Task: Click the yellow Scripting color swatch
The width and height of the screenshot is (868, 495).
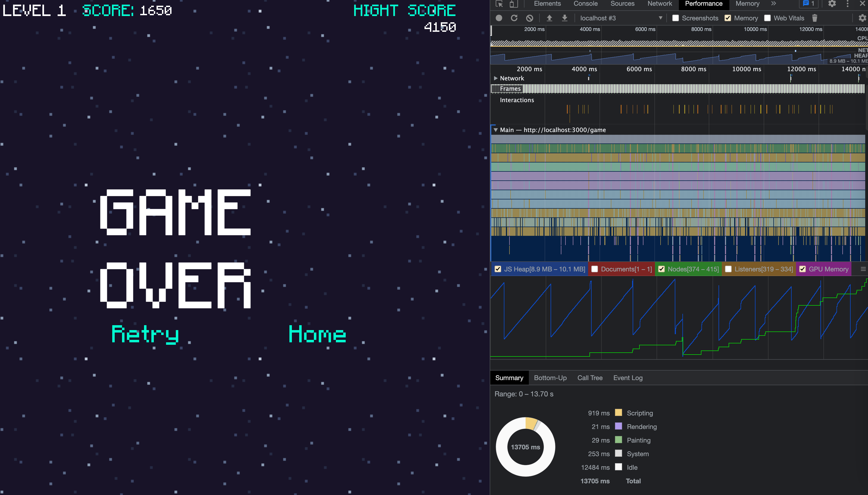Action: point(619,413)
